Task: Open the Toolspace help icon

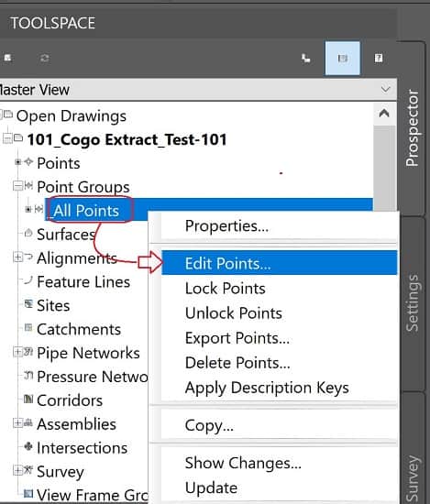Action: pos(379,58)
